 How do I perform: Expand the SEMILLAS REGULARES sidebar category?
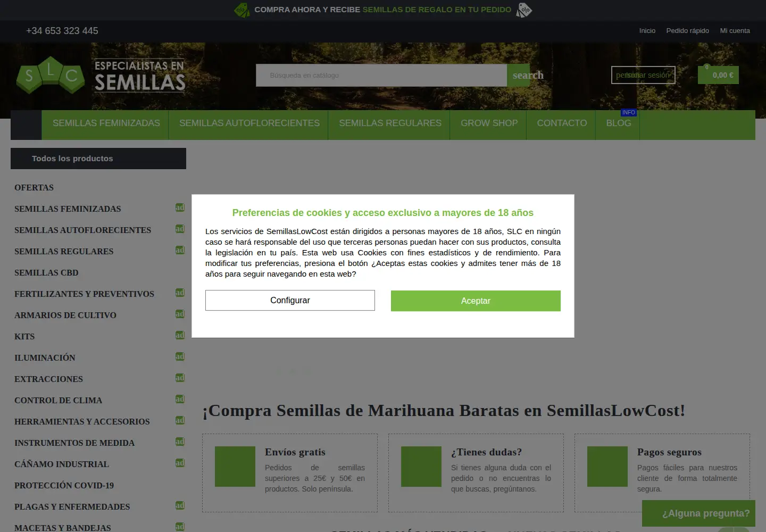180,250
